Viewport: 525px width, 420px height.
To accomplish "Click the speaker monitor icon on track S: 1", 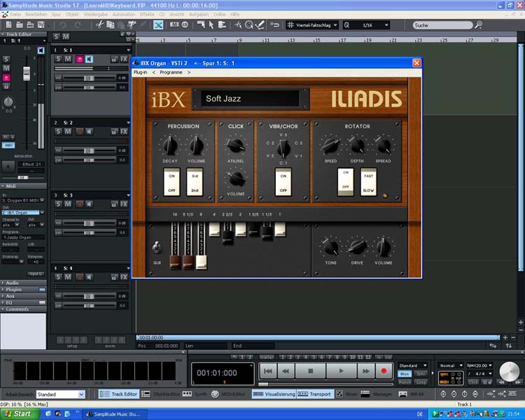I will point(89,59).
